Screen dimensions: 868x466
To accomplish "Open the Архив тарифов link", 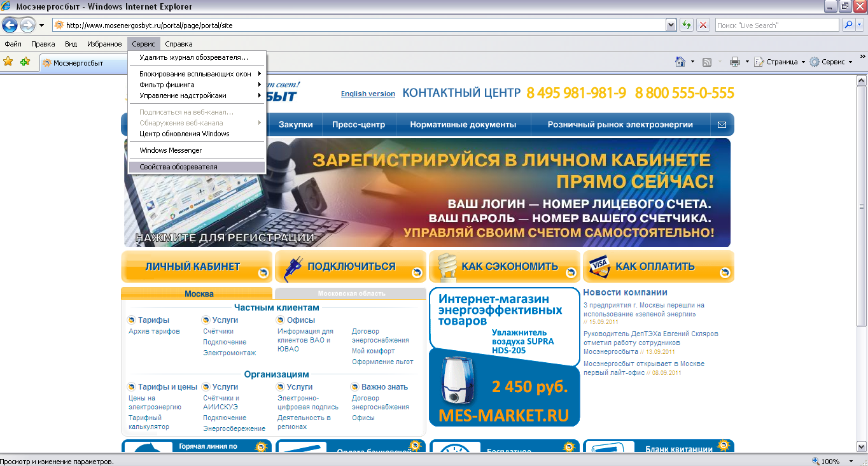I will click(154, 332).
